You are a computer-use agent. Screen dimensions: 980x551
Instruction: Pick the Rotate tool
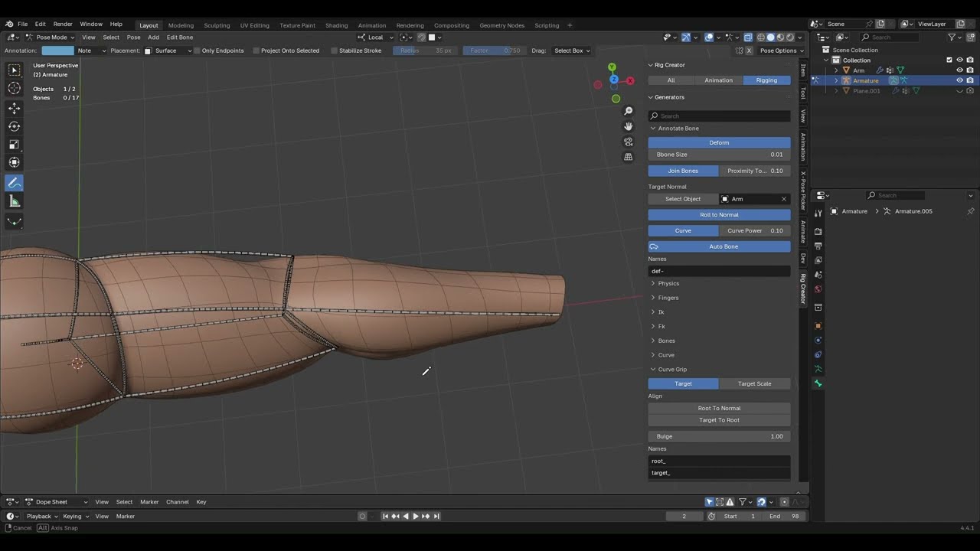(x=14, y=126)
